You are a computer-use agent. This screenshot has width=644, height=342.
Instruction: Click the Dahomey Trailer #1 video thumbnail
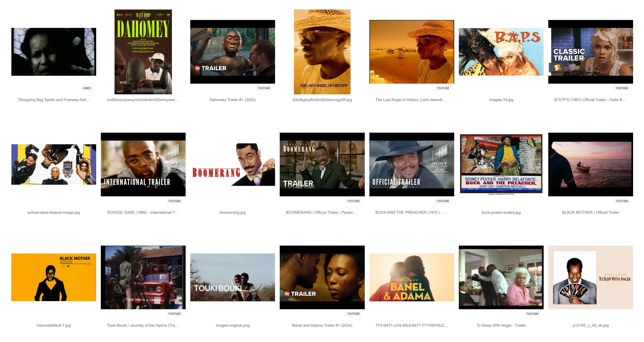tap(233, 52)
